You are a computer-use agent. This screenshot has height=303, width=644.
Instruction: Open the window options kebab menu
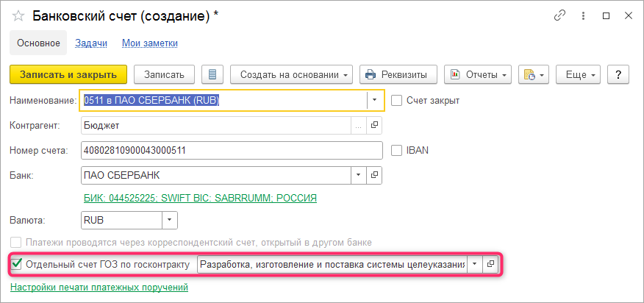[x=584, y=15]
